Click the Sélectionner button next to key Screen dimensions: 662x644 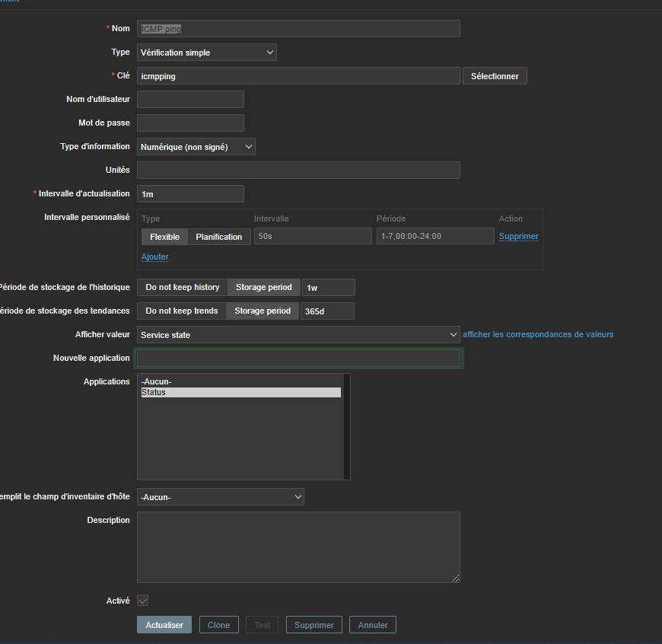tap(495, 76)
